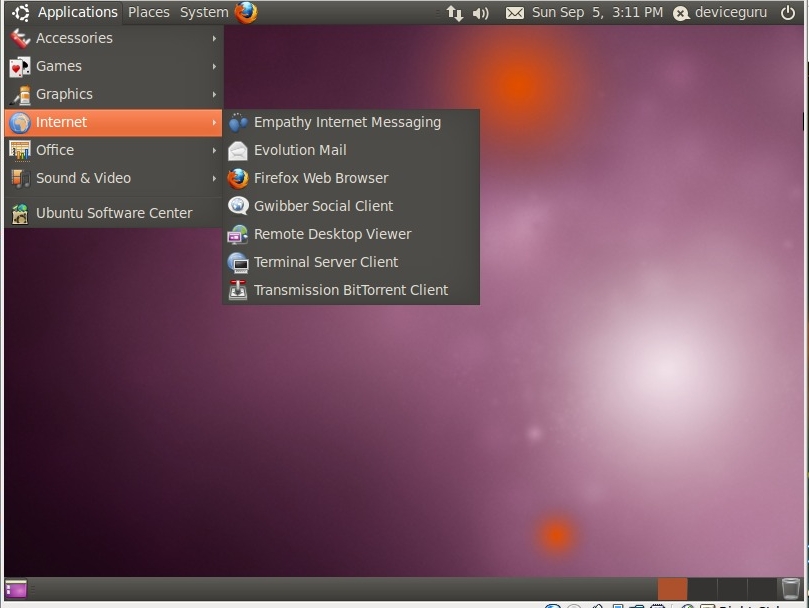Click the Show Desktop icon in bottom panel
Screen dimensions: 809x608
(16, 589)
